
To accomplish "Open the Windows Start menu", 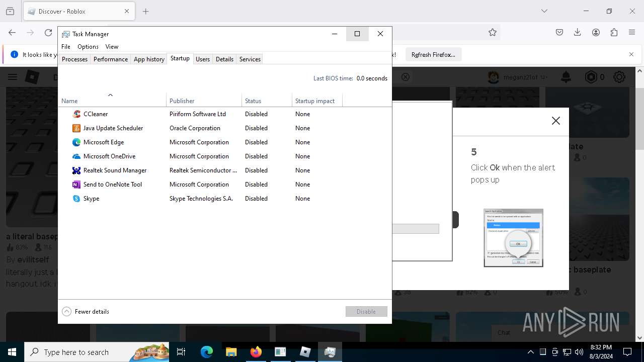I will pyautogui.click(x=12, y=352).
